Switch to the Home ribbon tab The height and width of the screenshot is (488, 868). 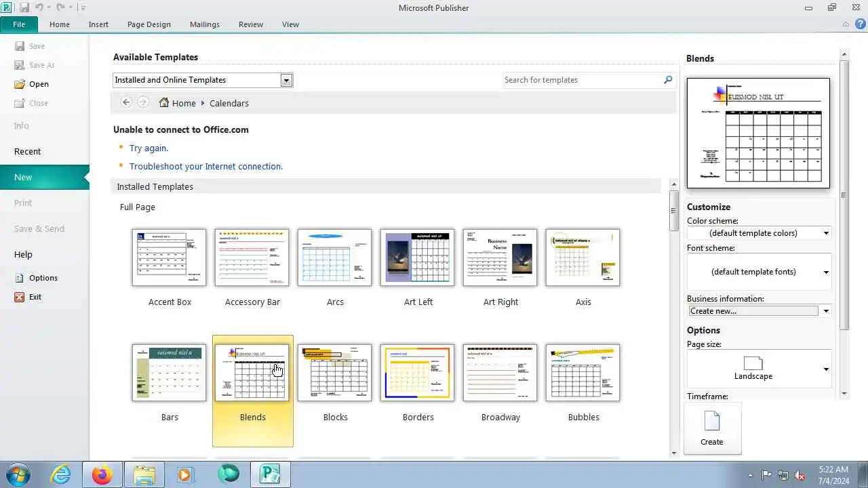point(60,24)
